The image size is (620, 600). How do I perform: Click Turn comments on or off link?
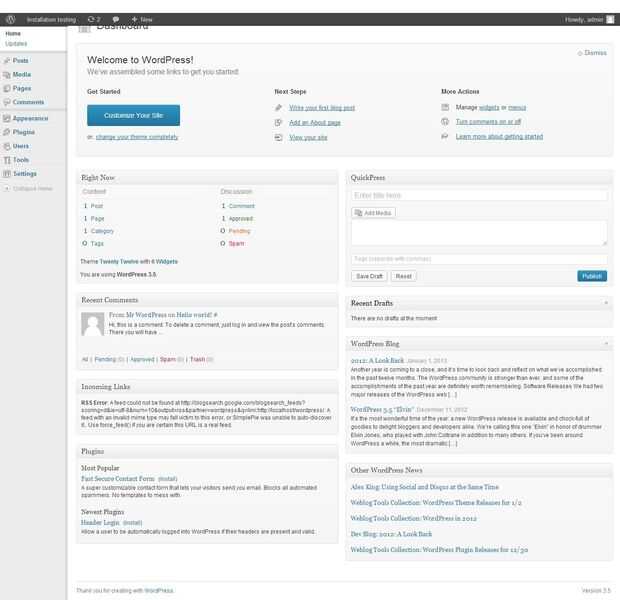coord(488,121)
